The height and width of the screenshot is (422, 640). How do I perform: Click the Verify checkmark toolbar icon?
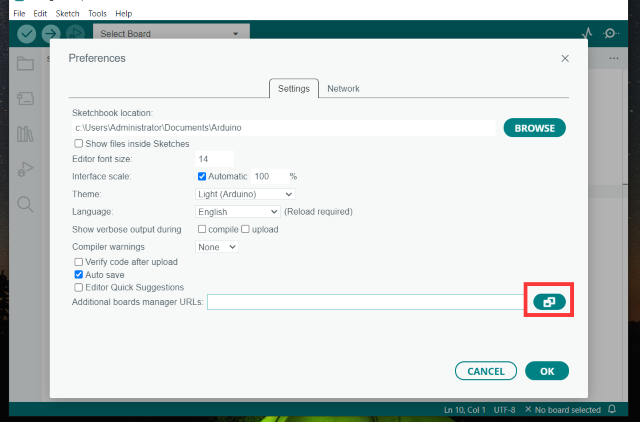click(x=27, y=34)
